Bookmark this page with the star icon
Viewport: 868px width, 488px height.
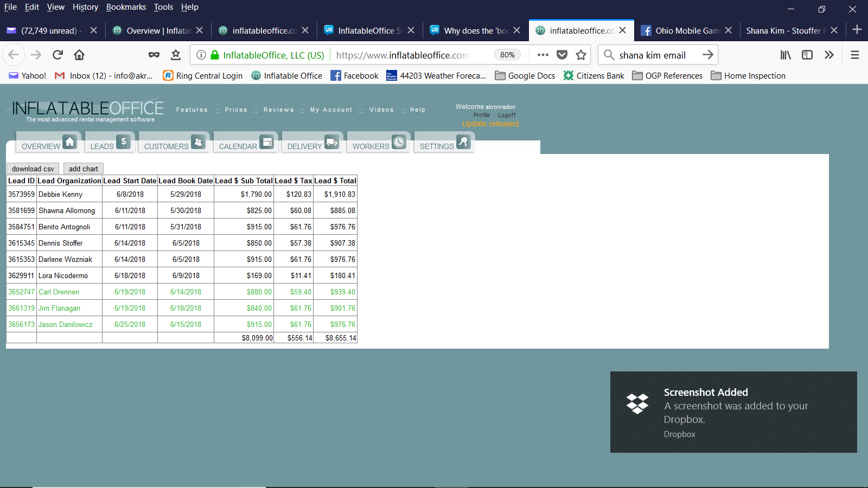pos(581,55)
